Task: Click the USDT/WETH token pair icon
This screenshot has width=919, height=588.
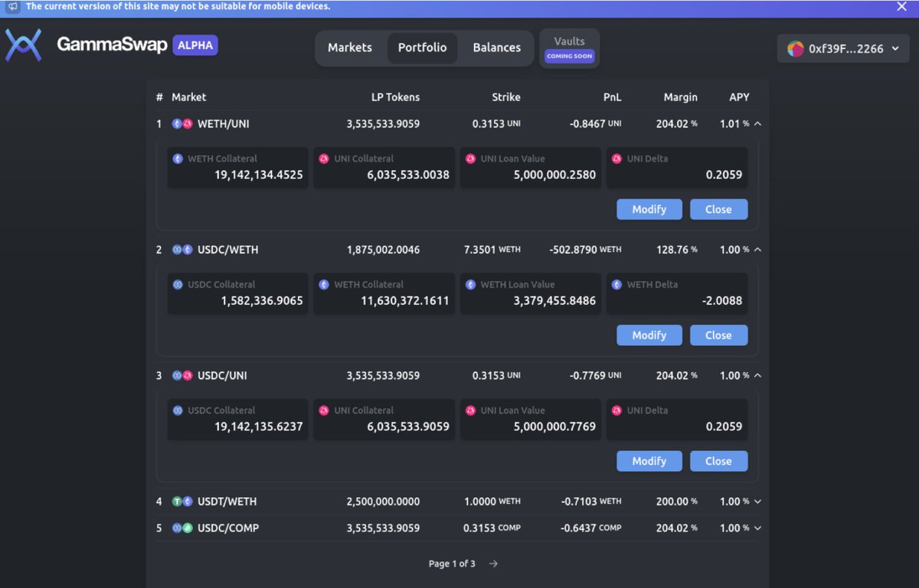Action: point(182,501)
